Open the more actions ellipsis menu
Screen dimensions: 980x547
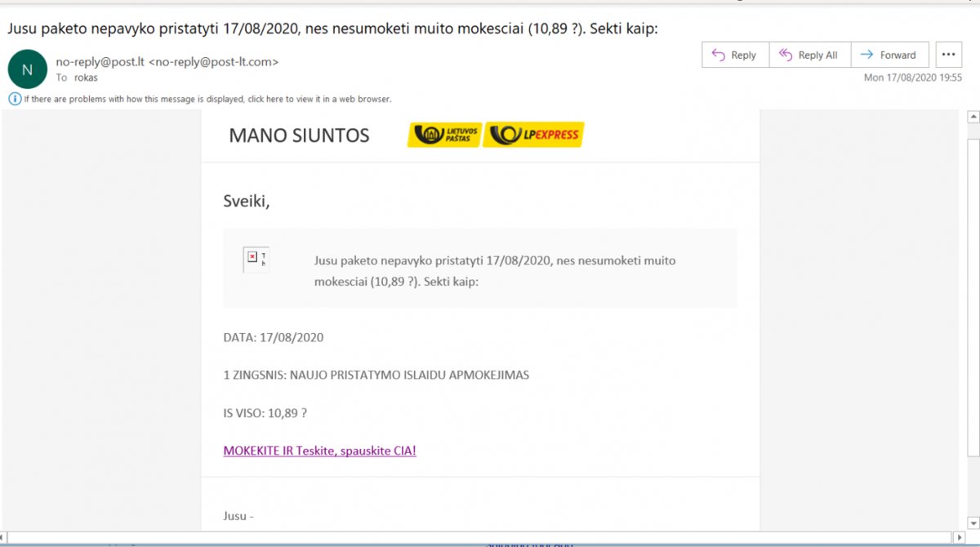pyautogui.click(x=948, y=55)
